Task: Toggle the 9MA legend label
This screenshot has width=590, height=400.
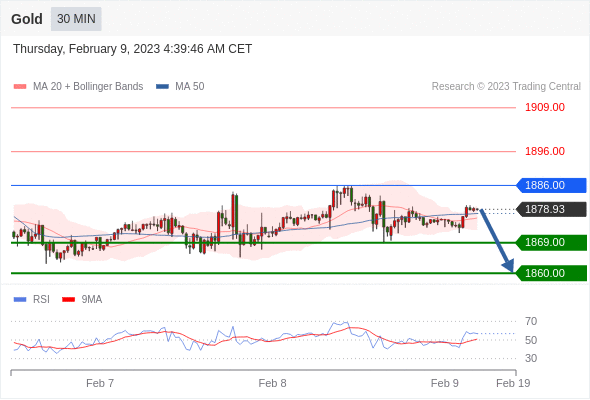Action: tap(92, 300)
